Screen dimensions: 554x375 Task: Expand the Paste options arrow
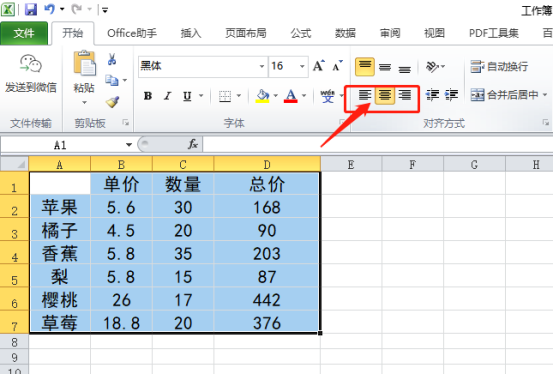click(84, 102)
